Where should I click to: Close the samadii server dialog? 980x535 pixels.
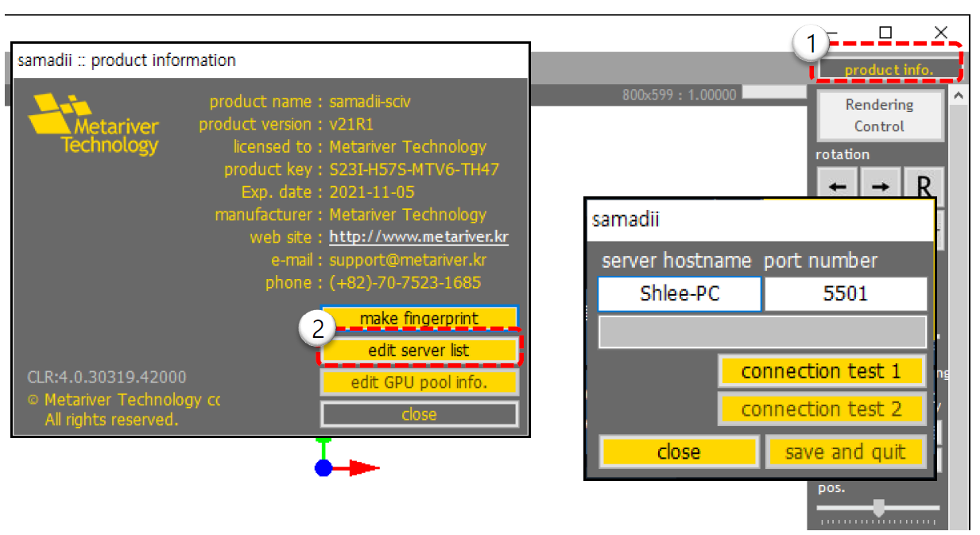(679, 452)
